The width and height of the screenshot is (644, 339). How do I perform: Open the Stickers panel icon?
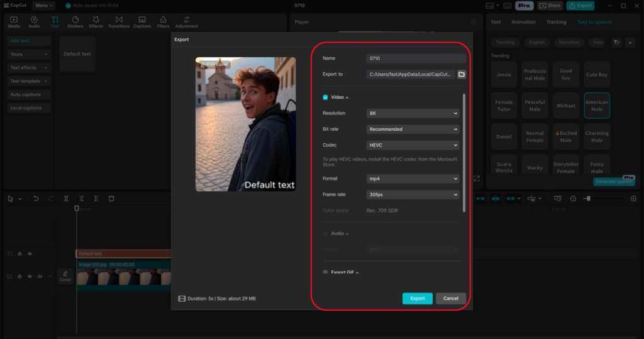pos(75,22)
